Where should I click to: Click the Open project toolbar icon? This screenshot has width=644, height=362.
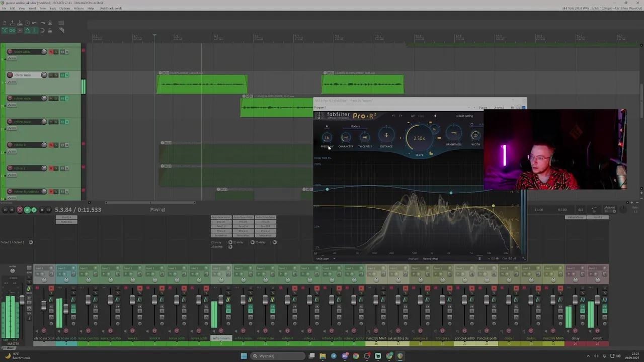[x=12, y=23]
